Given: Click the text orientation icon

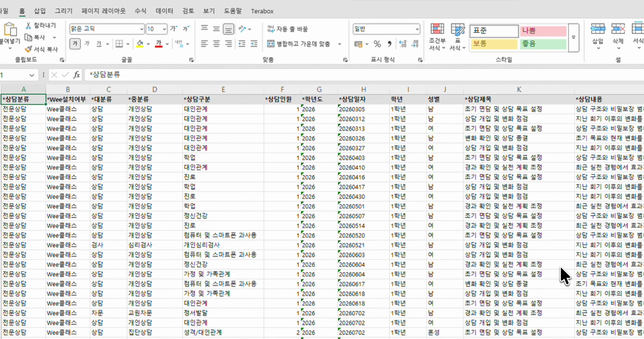Looking at the screenshot, I should click(x=242, y=29).
